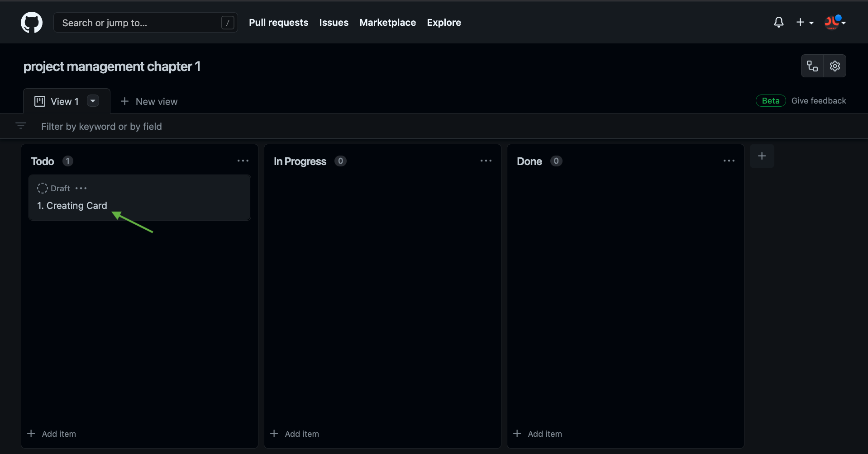Screen dimensions: 868x454
Task: Open the notifications bell
Action: click(778, 22)
